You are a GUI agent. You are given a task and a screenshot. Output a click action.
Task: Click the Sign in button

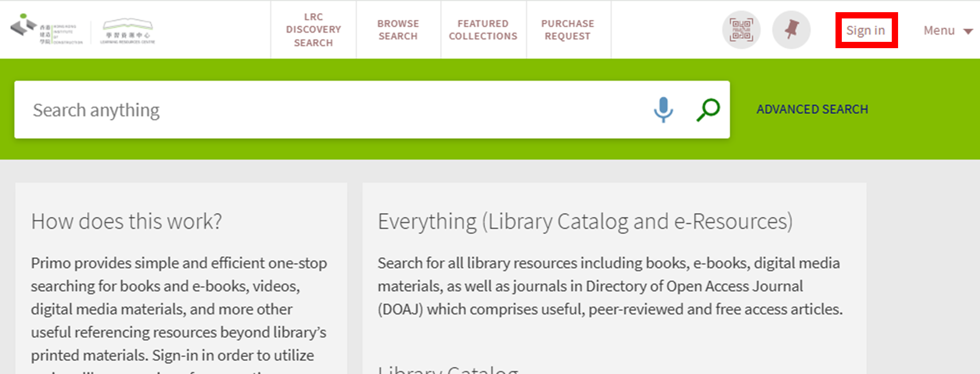[866, 30]
